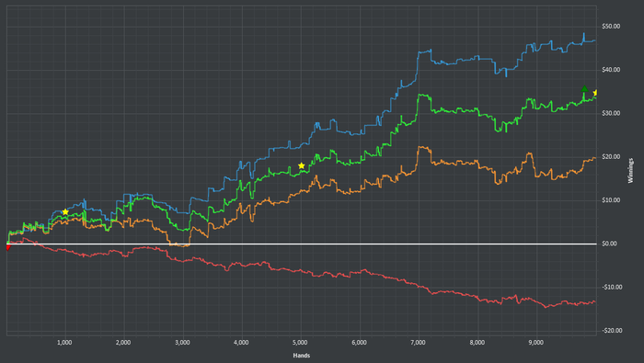Click the 2,000 hands axis label
The height and width of the screenshot is (363, 644).
pyautogui.click(x=123, y=343)
